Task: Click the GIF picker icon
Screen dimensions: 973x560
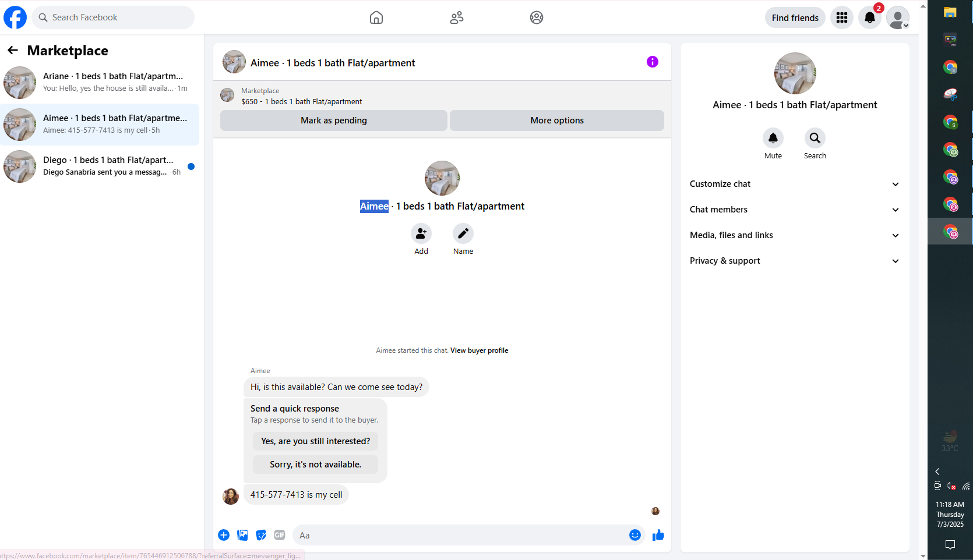Action: [280, 535]
